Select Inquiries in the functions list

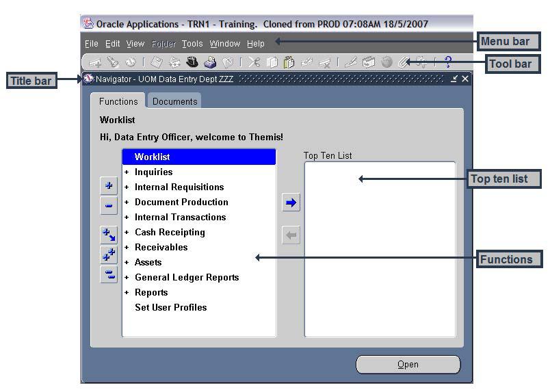154,172
